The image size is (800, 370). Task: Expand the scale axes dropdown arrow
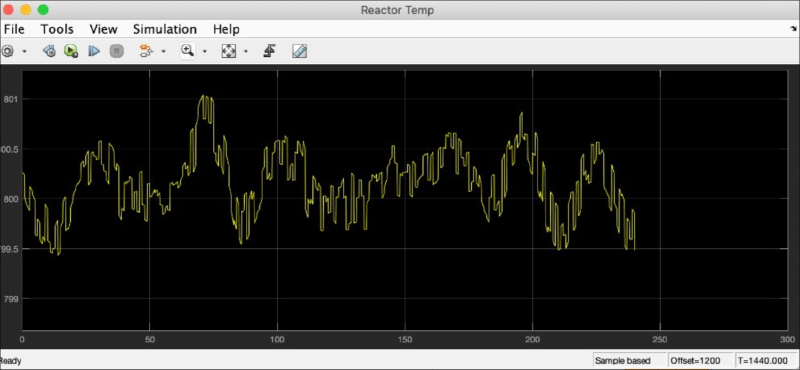[245, 52]
